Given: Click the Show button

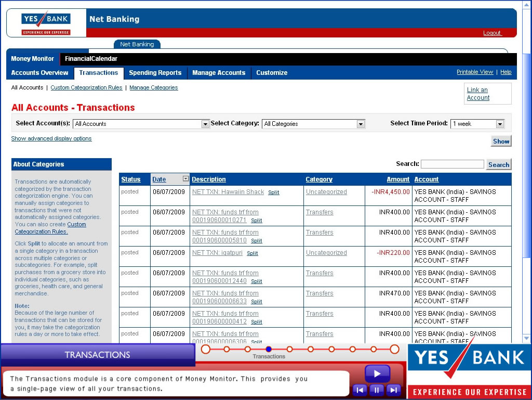Looking at the screenshot, I should pos(501,141).
